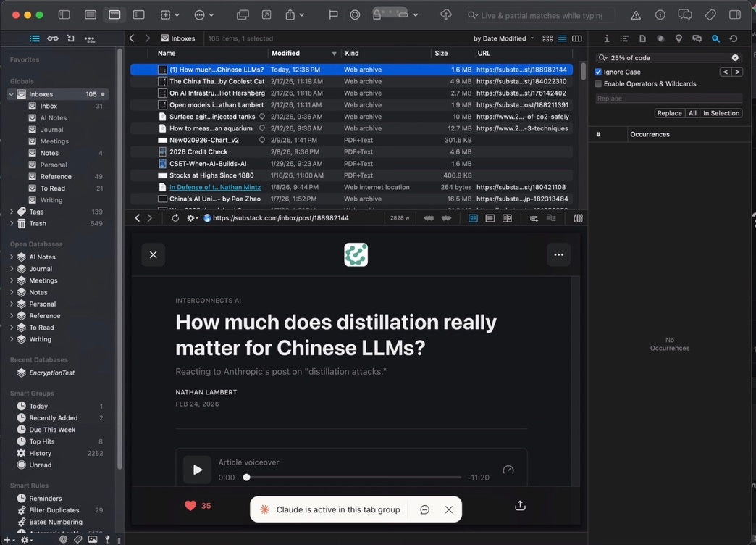Expand the AI Notes open database

point(12,257)
